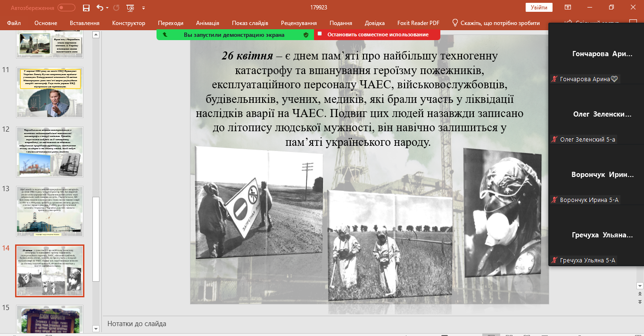Select slide 11 thumbnail with the man at podium
This screenshot has width=644, height=336.
click(x=50, y=92)
